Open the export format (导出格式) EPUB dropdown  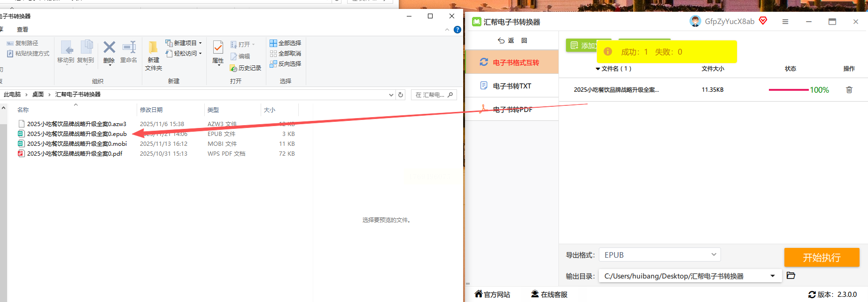tap(660, 255)
